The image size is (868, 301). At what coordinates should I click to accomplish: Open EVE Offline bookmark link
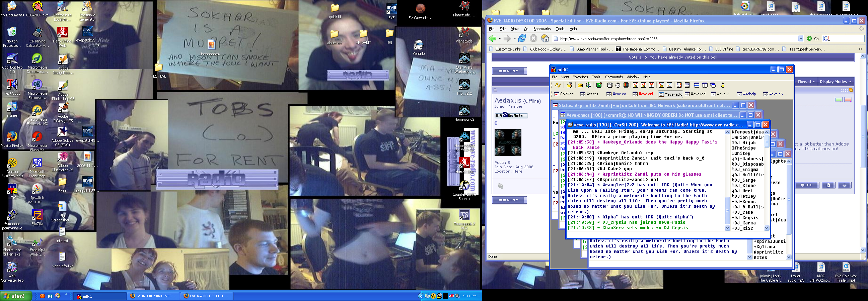pos(721,49)
